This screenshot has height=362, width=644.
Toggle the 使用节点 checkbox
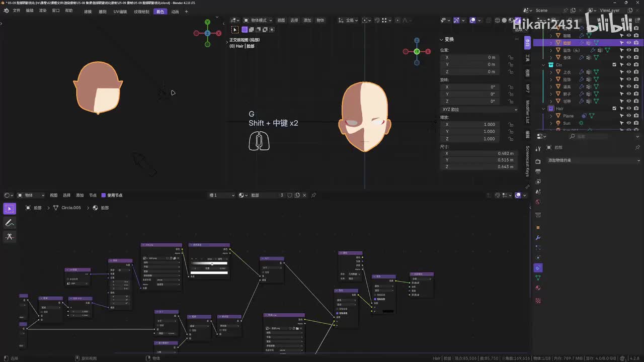point(104,195)
